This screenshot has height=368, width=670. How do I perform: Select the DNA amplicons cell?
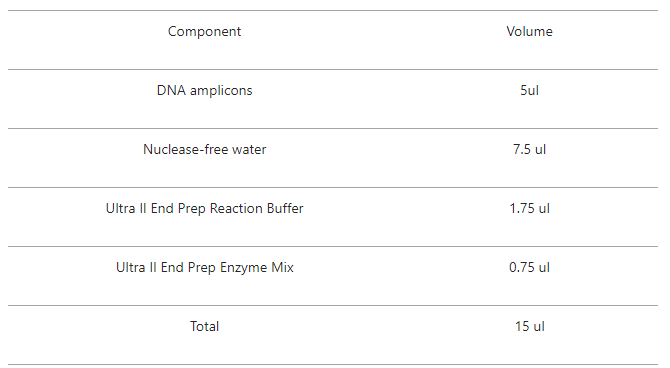coord(204,91)
